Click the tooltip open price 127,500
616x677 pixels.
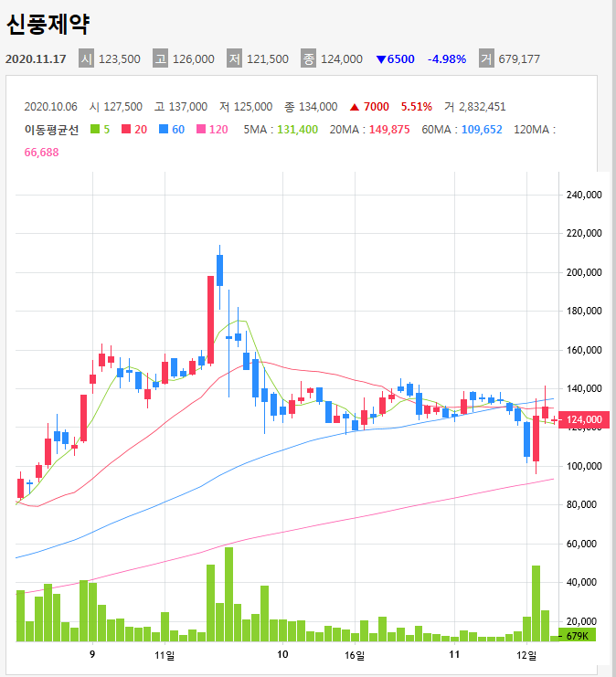click(122, 107)
